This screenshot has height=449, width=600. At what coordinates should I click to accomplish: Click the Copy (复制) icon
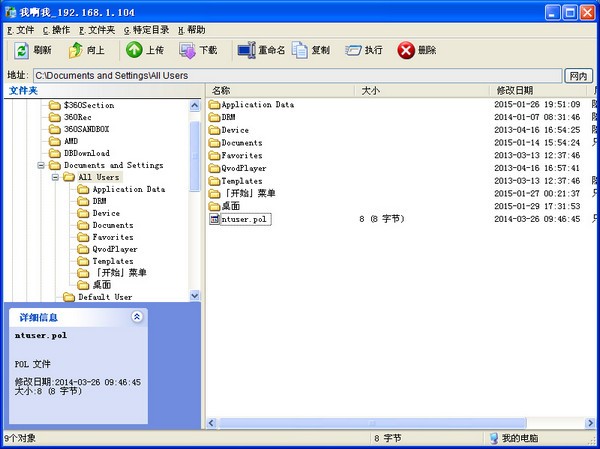[x=300, y=50]
